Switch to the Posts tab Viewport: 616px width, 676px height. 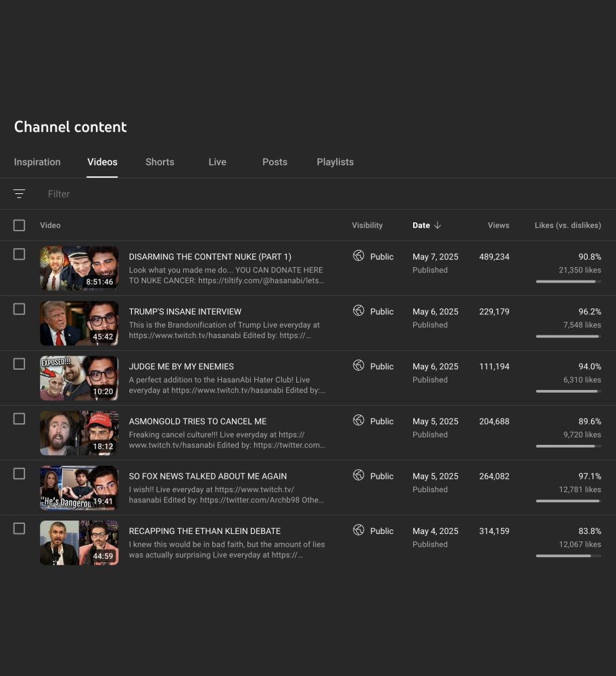(x=275, y=162)
